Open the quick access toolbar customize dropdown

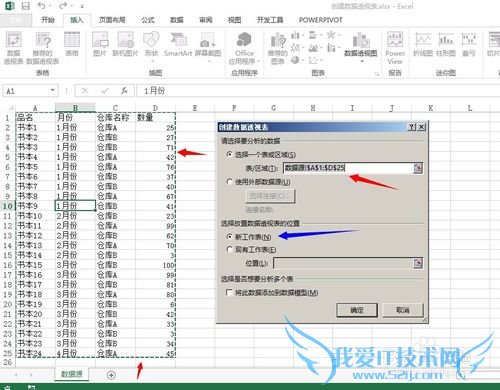[82, 6]
